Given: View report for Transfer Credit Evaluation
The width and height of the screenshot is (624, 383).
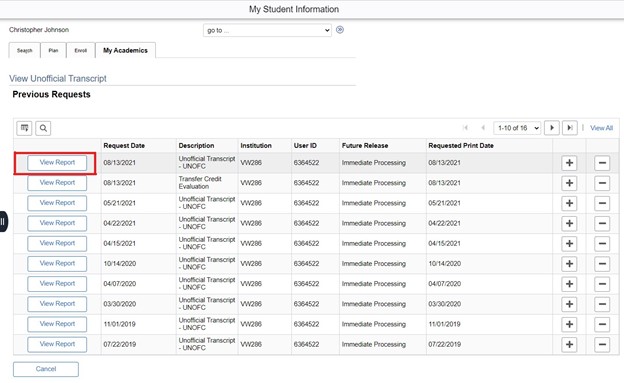Looking at the screenshot, I should point(57,183).
